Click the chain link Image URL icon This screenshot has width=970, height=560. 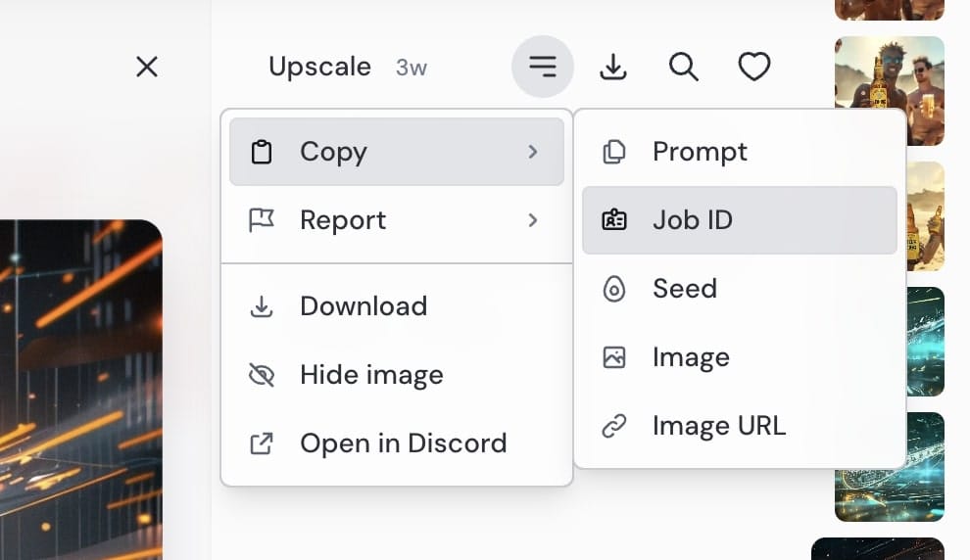[x=613, y=426]
